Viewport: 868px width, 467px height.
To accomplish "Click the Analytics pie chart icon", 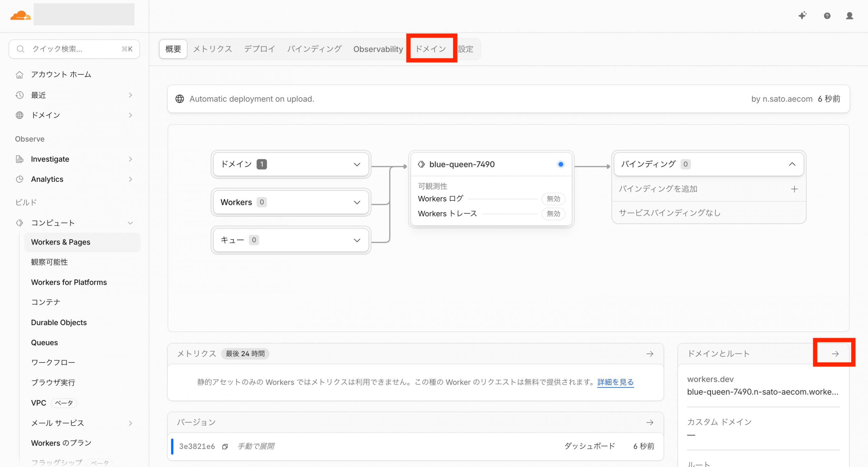I will (x=19, y=179).
